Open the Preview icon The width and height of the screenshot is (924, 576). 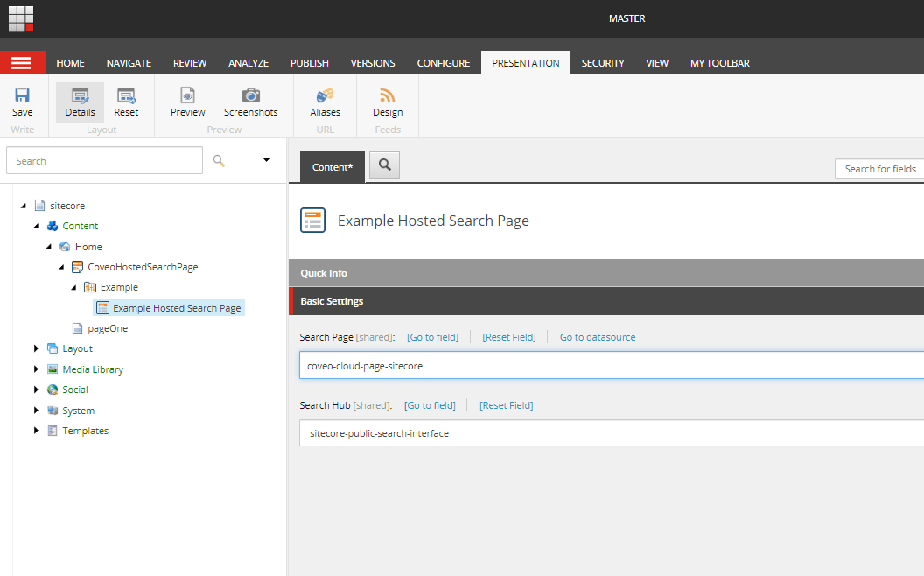point(187,99)
